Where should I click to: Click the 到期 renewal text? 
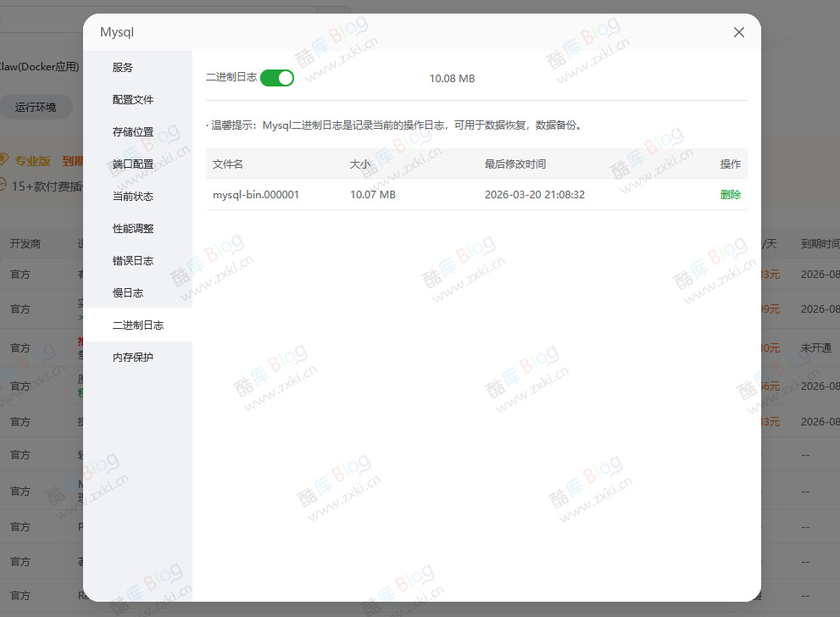75,159
